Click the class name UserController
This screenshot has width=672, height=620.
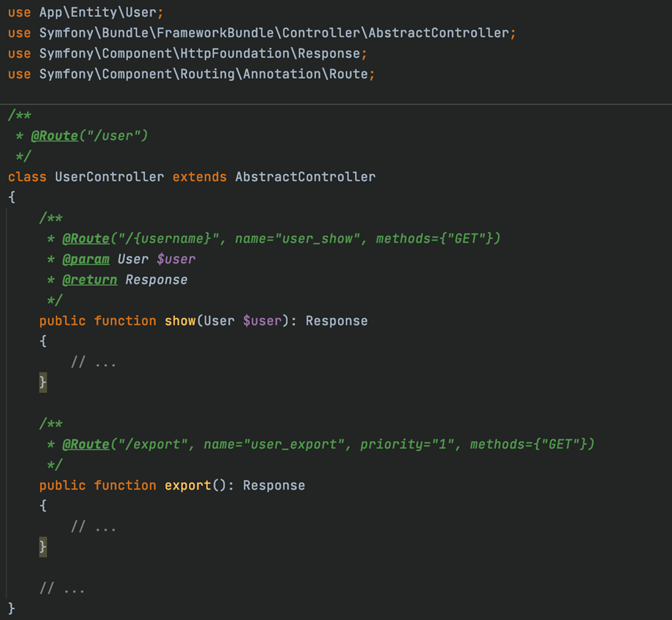[109, 177]
